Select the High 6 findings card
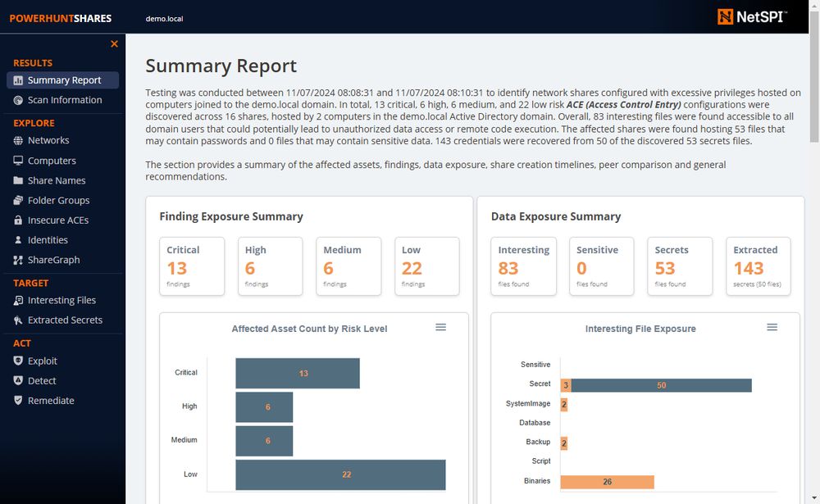Screen dimensions: 820x504 (271, 266)
